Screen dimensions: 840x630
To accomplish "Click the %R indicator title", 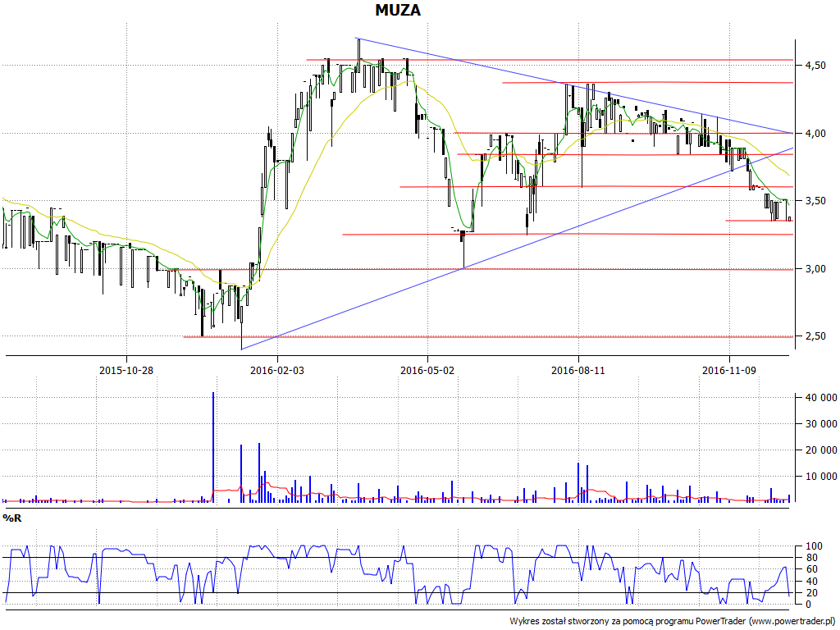I will click(11, 518).
